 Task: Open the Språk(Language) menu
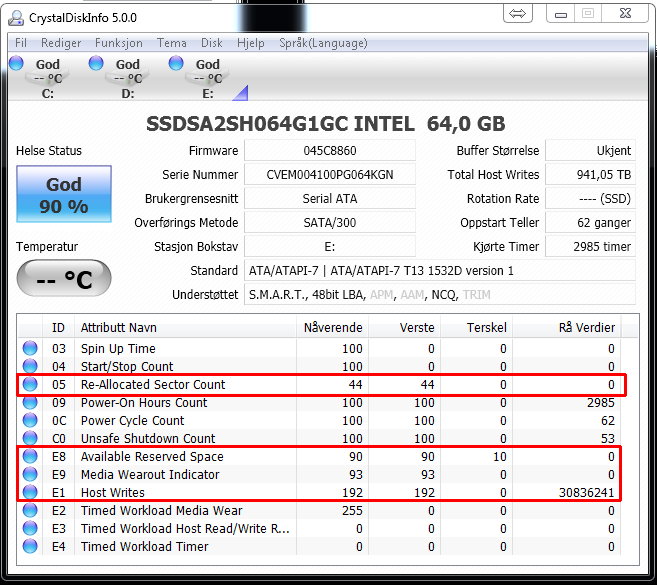(x=323, y=43)
